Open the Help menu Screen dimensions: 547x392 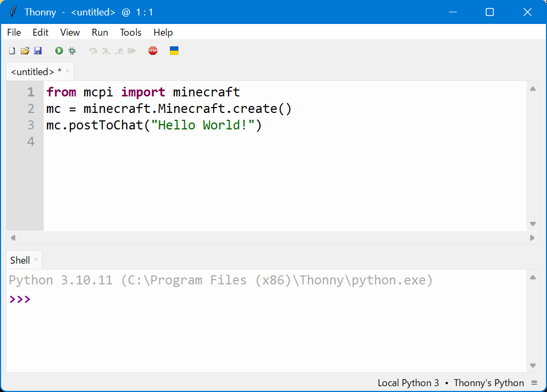tap(163, 32)
